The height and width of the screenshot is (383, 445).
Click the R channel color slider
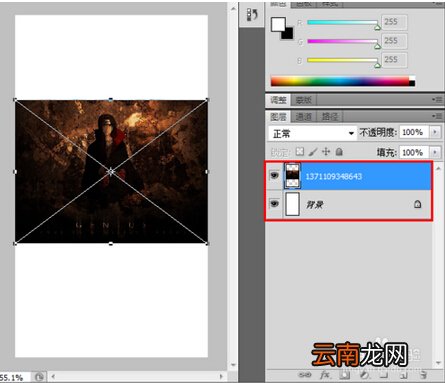[343, 23]
